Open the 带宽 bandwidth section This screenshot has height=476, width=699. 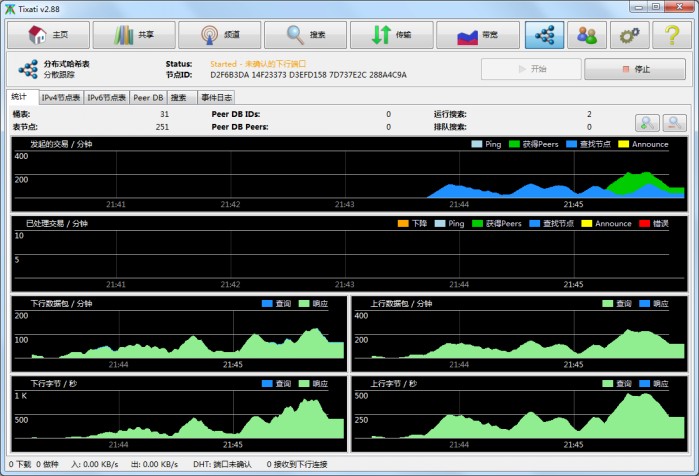[477, 35]
